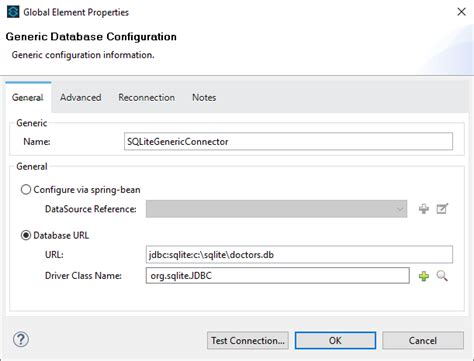474x361 pixels.
Task: Select the General tab
Action: click(28, 98)
